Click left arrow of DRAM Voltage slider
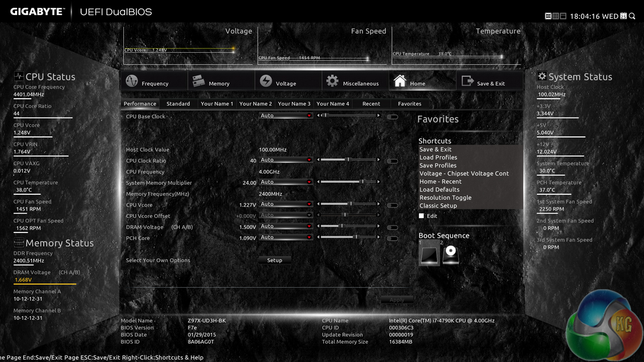Viewport: 644px width, 362px height. pyautogui.click(x=318, y=226)
